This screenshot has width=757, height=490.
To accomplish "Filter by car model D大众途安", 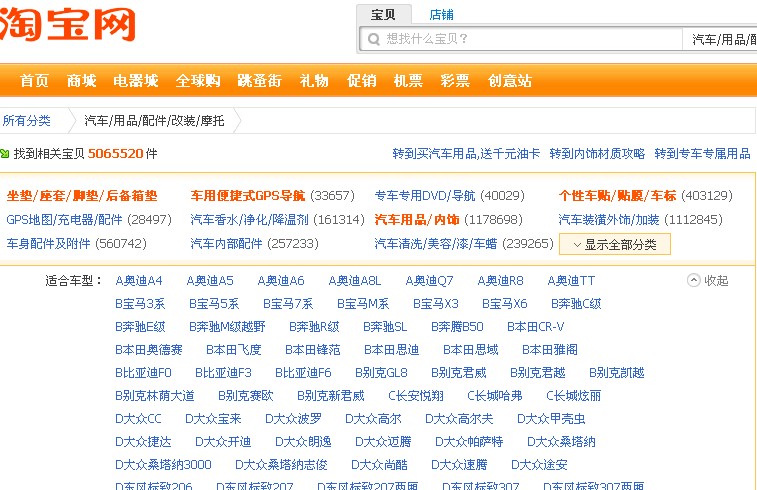I will pos(539,465).
